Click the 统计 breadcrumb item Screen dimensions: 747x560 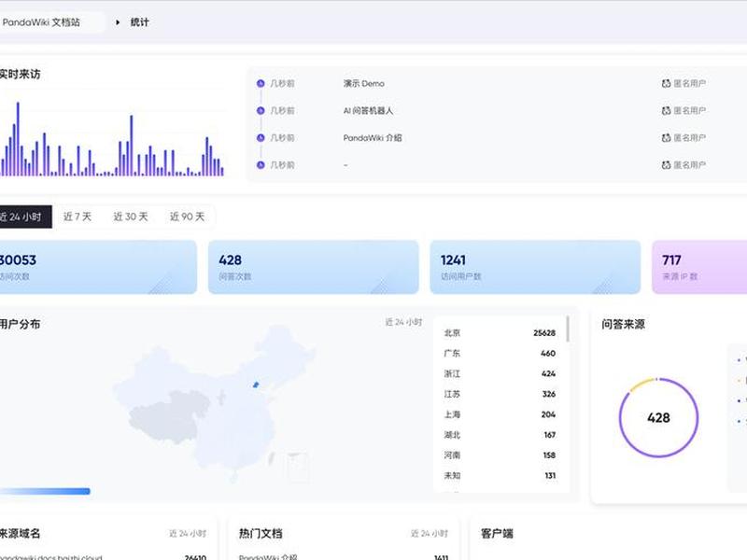pyautogui.click(x=139, y=22)
